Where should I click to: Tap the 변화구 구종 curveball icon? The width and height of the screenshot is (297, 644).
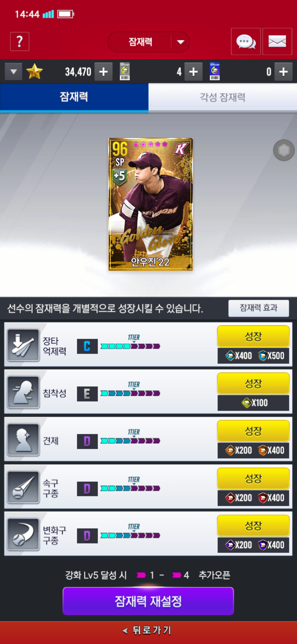(x=24, y=534)
